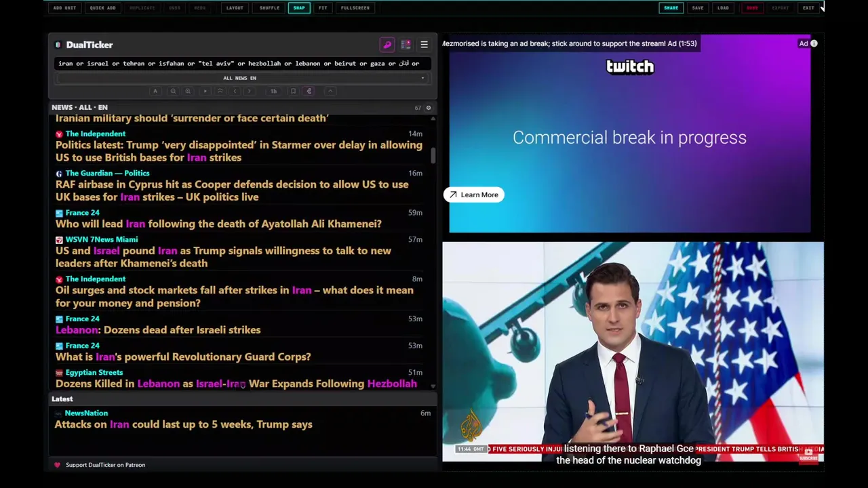Click the QUICK ADD button
Image resolution: width=868 pixels, height=488 pixels.
tap(102, 7)
